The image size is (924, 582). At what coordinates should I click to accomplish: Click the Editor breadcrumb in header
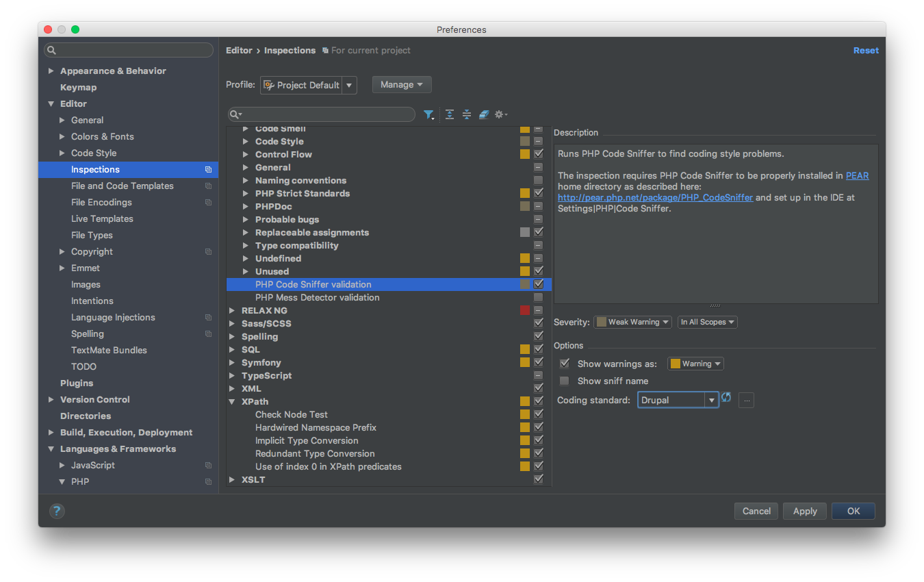pyautogui.click(x=239, y=51)
